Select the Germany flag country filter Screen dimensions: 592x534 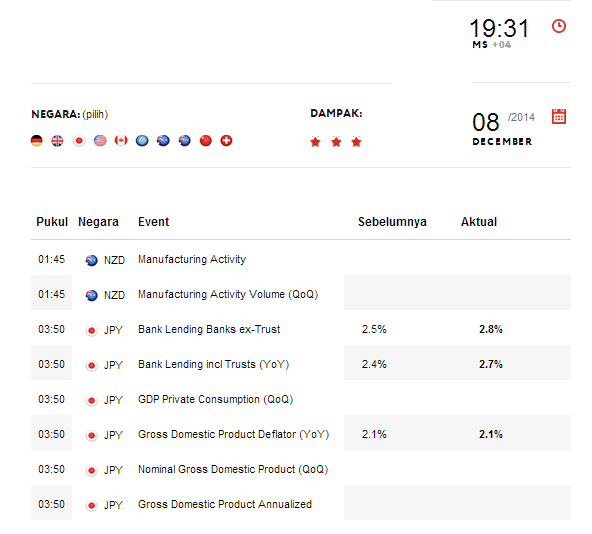click(x=37, y=140)
